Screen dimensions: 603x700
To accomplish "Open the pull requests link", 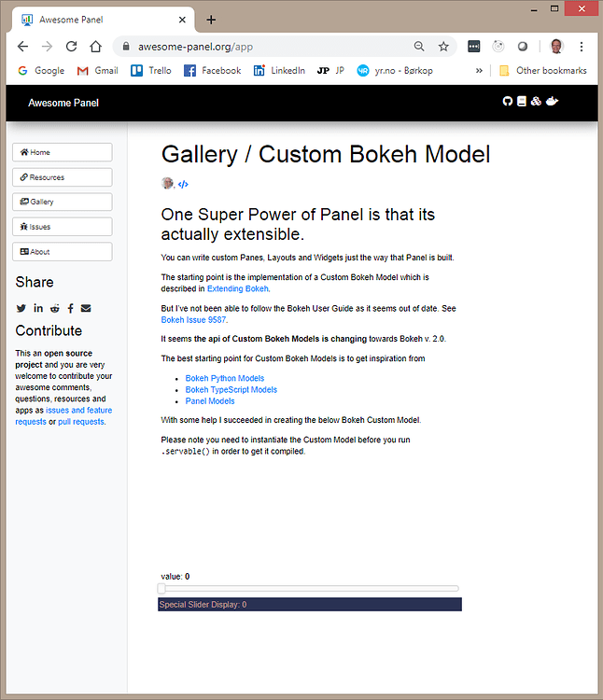I will pyautogui.click(x=81, y=422).
